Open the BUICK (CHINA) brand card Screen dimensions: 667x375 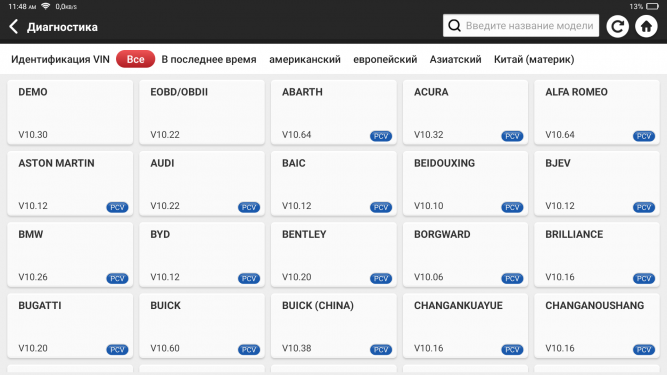334,326
